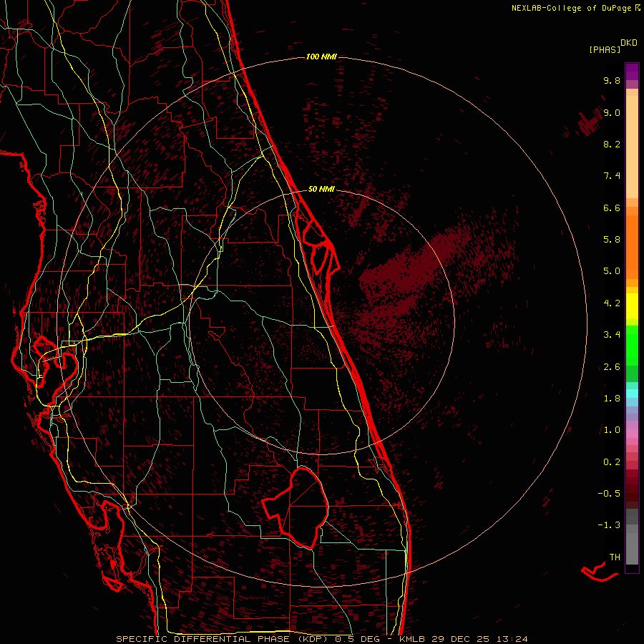Pick the light peach band beside 8.2

tap(632, 147)
